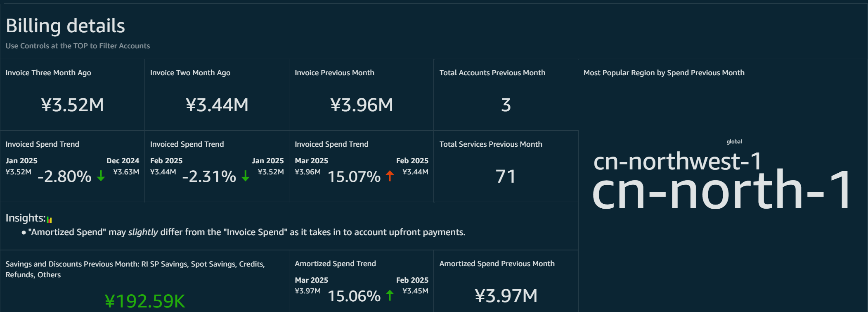Click the 15.07% trend percentage
Image resolution: width=868 pixels, height=312 pixels.
click(354, 176)
